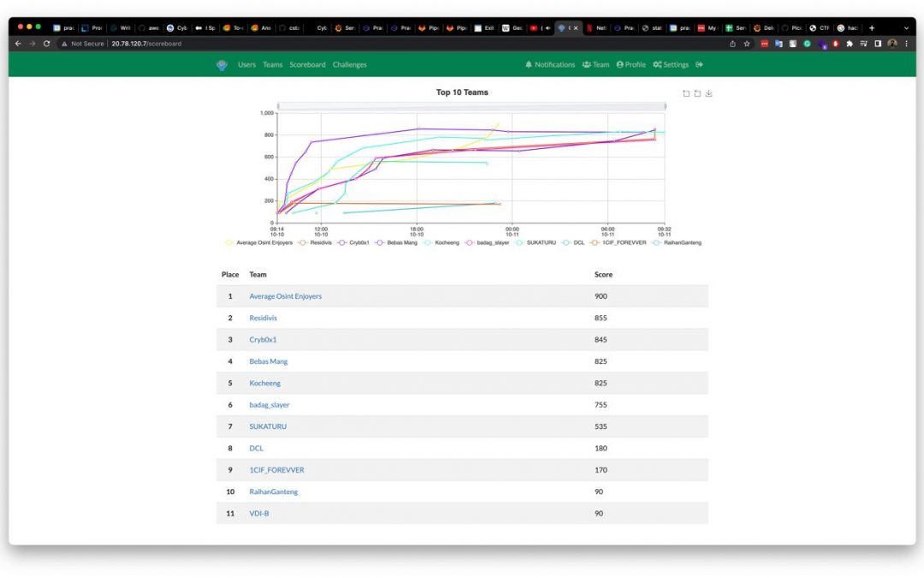Expand the tab search chevron

[906, 27]
